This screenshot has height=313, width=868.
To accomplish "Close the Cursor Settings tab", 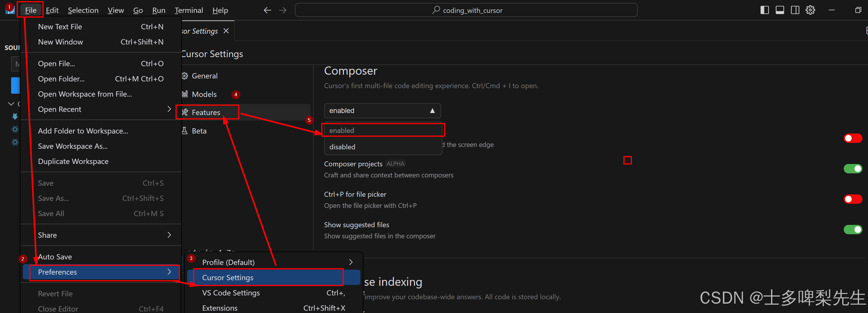I will coord(226,31).
